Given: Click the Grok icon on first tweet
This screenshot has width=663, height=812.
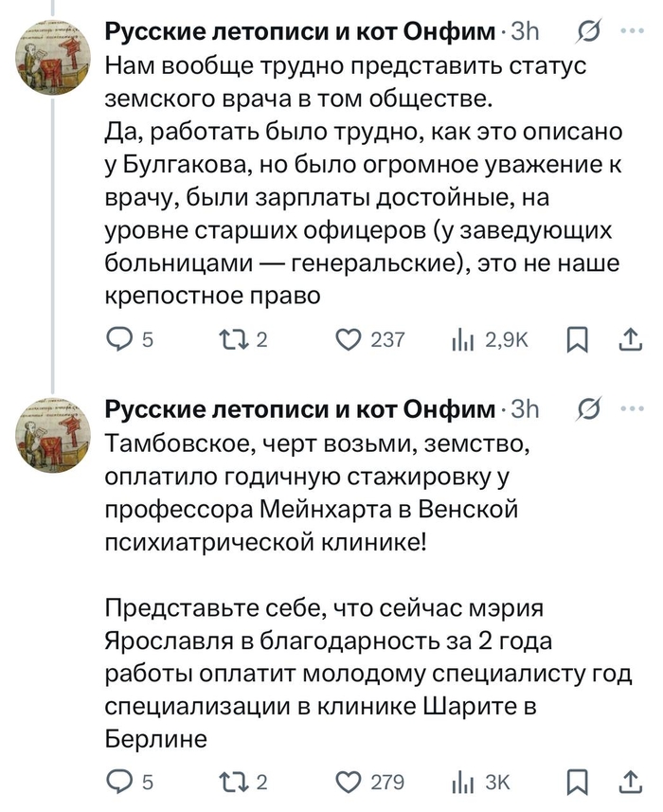Looking at the screenshot, I should (x=587, y=32).
